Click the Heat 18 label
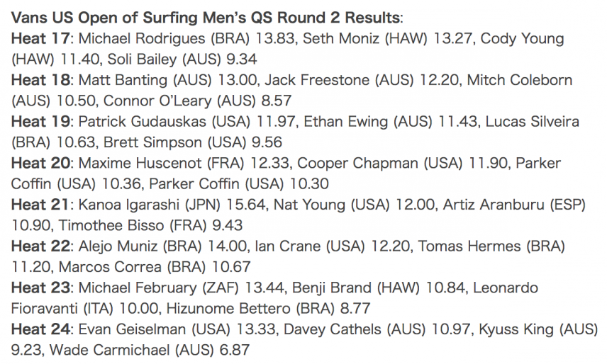The image size is (607, 364). click(x=40, y=80)
